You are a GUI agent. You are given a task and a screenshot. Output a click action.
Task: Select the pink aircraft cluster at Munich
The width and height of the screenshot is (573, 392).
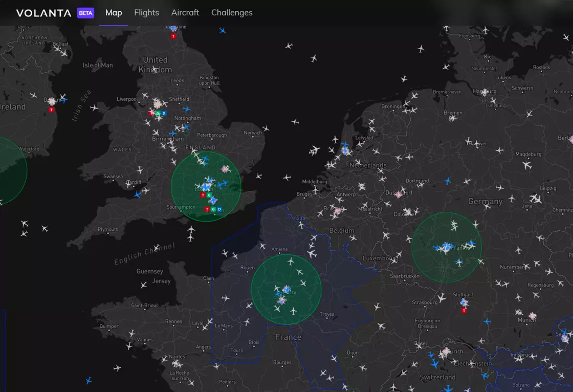tap(533, 316)
